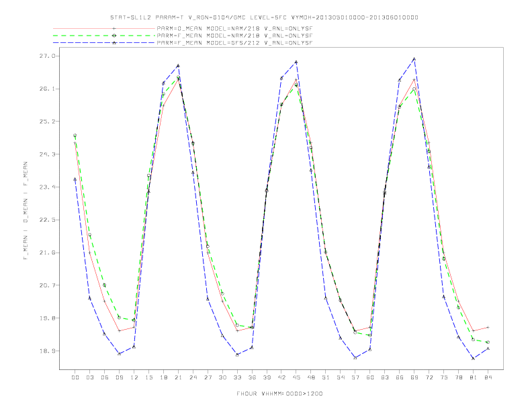Click green circle data point at hour 00
532x411 pixels.
coord(75,135)
